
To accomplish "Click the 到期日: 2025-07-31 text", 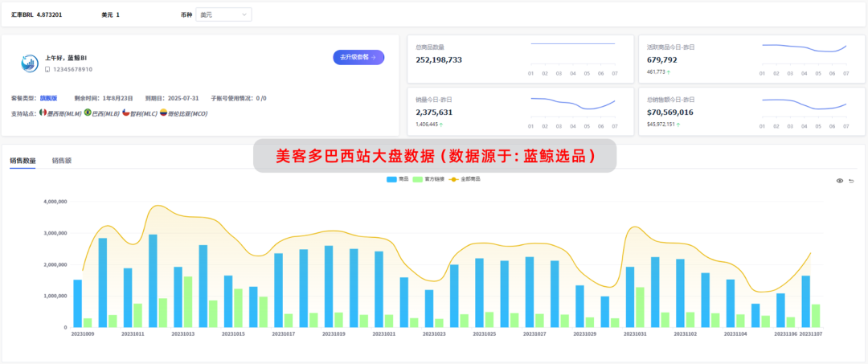I will [x=172, y=98].
